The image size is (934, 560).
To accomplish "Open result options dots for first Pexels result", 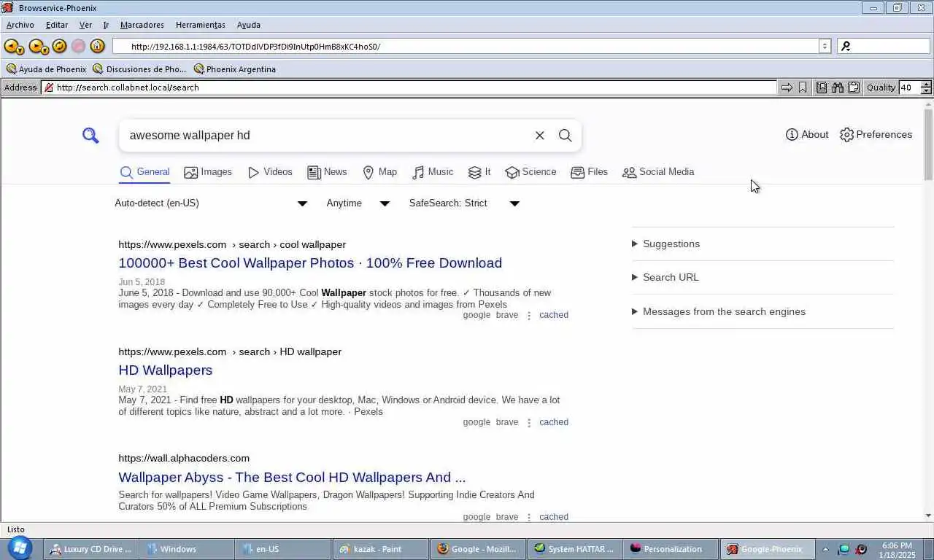I will [529, 316].
